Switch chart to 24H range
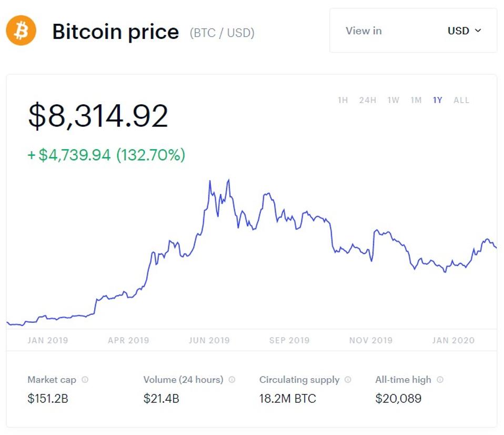Image resolution: width=504 pixels, height=435 pixels. pyautogui.click(x=367, y=100)
